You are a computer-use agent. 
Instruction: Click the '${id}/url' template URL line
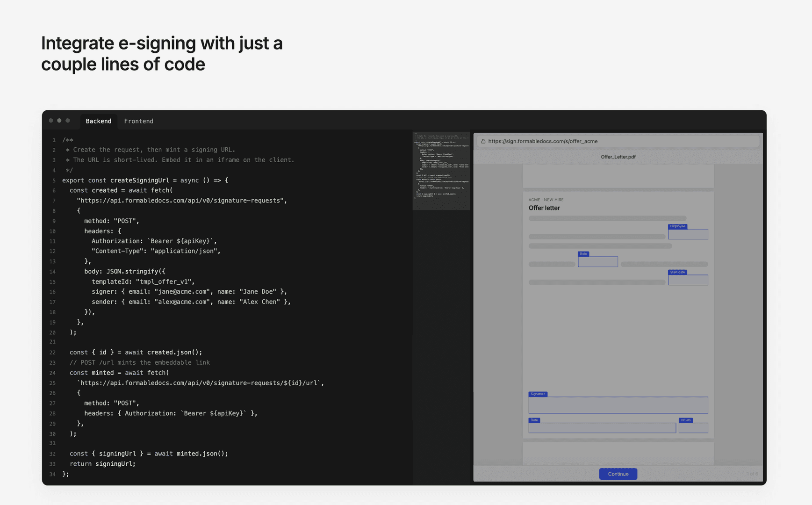click(x=201, y=383)
